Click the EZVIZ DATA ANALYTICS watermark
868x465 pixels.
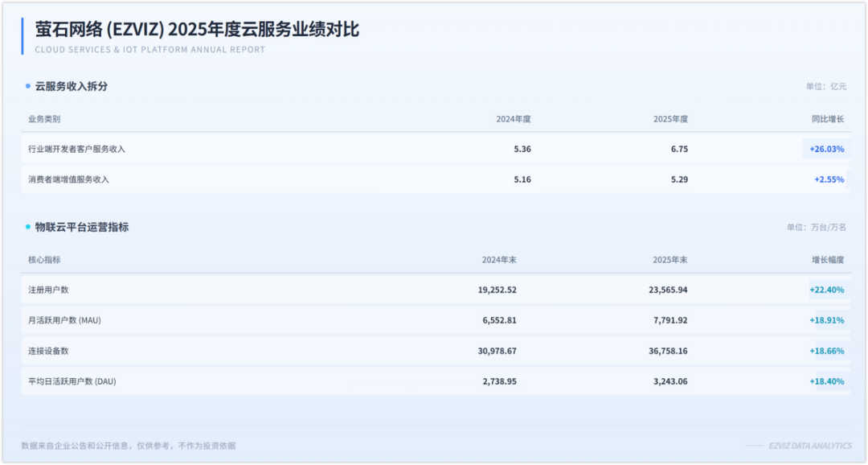coord(809,446)
